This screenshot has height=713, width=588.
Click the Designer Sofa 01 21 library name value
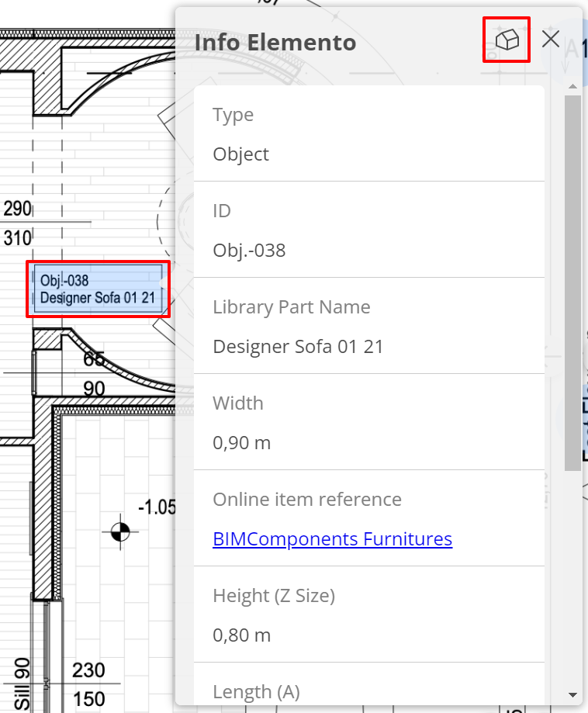click(x=299, y=347)
